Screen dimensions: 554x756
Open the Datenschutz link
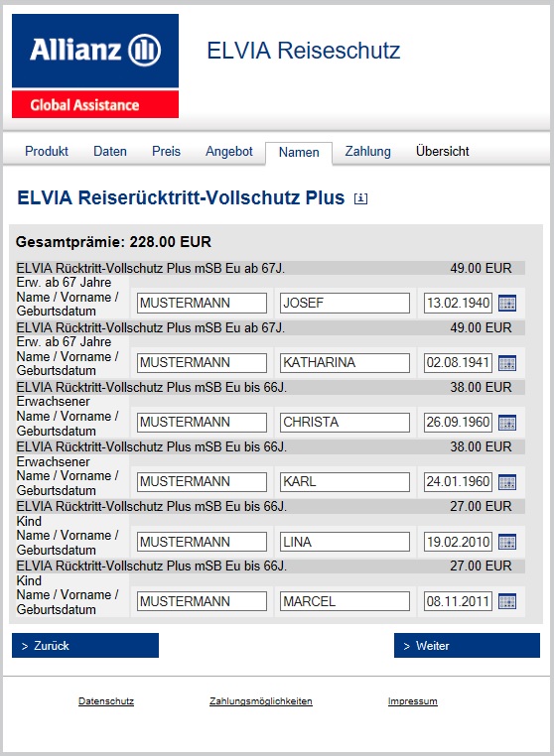point(106,701)
